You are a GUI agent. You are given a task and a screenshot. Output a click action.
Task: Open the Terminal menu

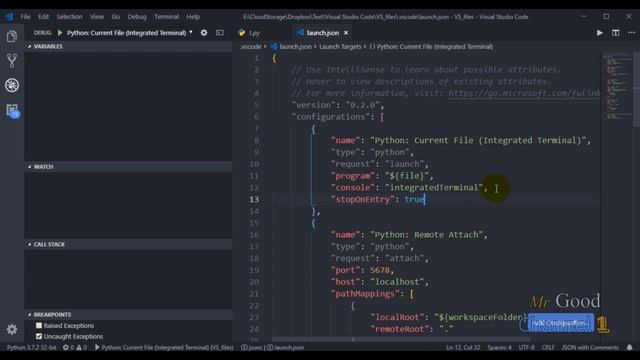click(x=167, y=17)
